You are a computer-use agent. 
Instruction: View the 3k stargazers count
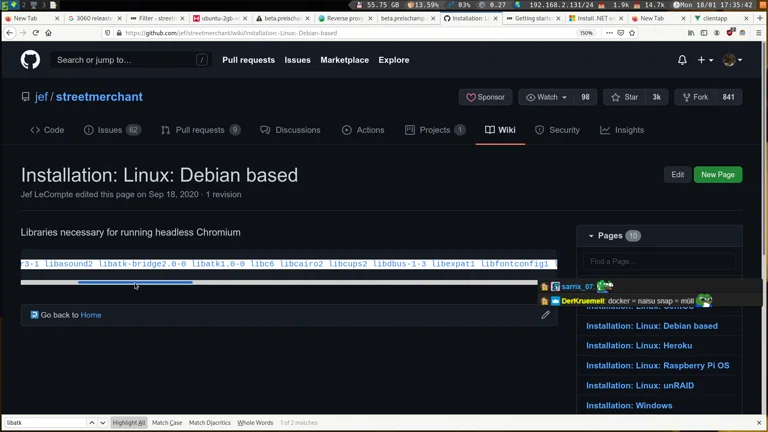click(656, 97)
